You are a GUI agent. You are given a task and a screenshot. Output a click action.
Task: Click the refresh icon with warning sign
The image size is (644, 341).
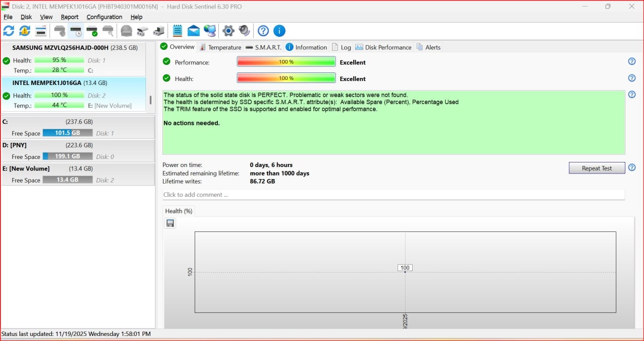click(x=25, y=31)
